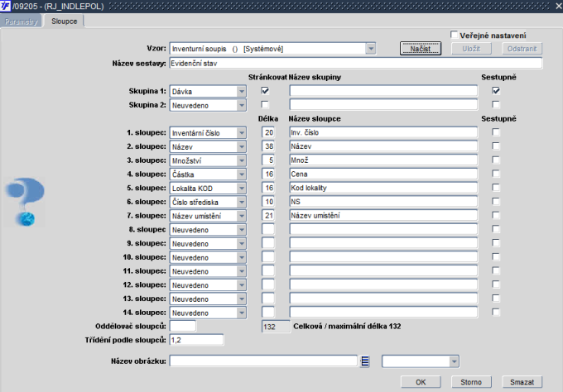This screenshot has width=563, height=392.
Task: Check Sestupně for 14. sloupec
Action: (496, 312)
